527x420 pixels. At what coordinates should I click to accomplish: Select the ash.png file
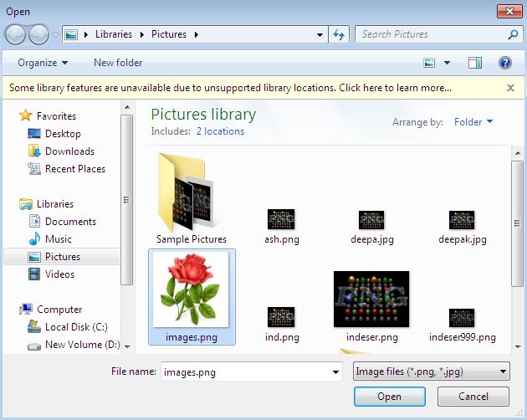coord(282,227)
